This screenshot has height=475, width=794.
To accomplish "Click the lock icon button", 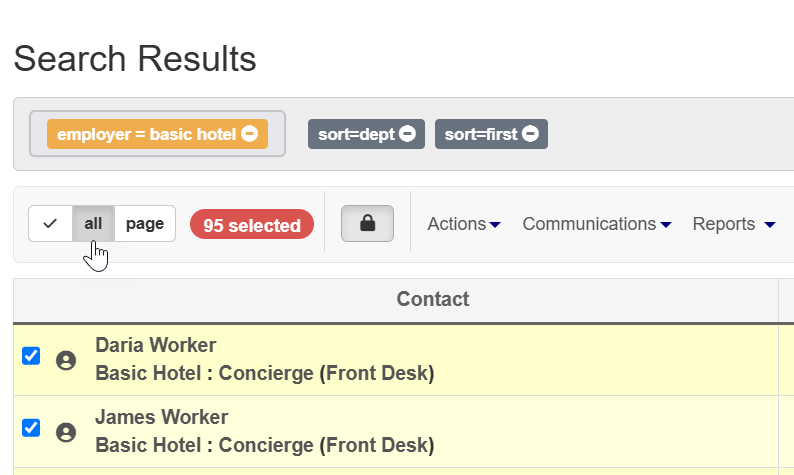I will (x=367, y=223).
